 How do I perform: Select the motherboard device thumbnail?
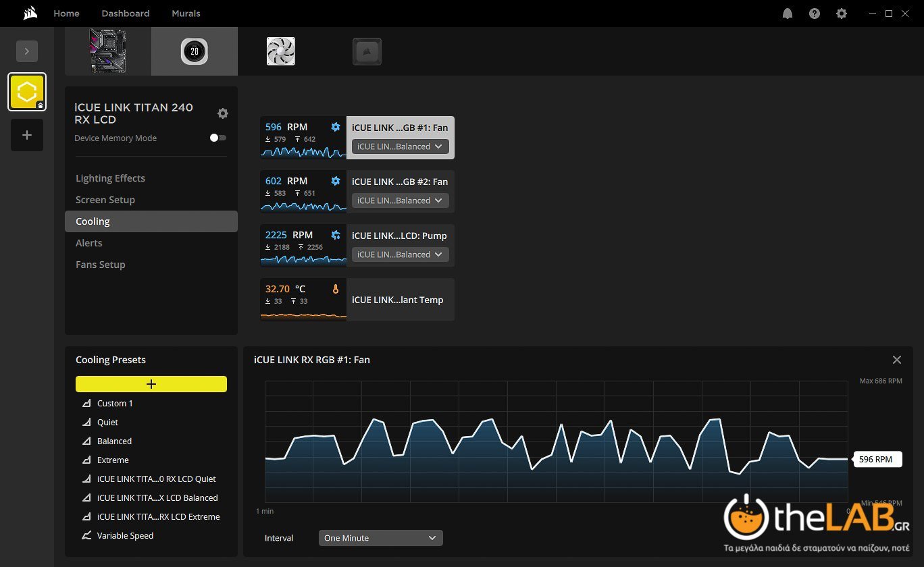pyautogui.click(x=108, y=51)
